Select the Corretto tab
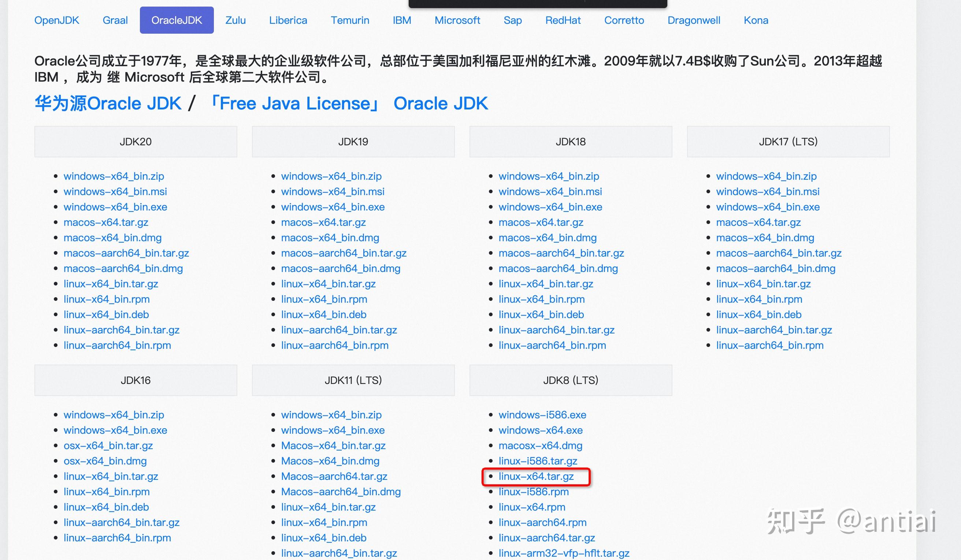This screenshot has width=961, height=560. tap(624, 20)
